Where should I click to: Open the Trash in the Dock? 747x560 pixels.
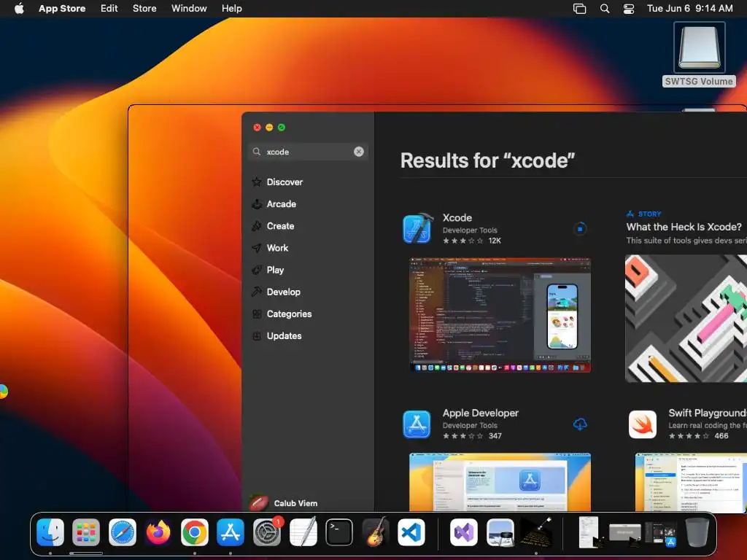(697, 532)
